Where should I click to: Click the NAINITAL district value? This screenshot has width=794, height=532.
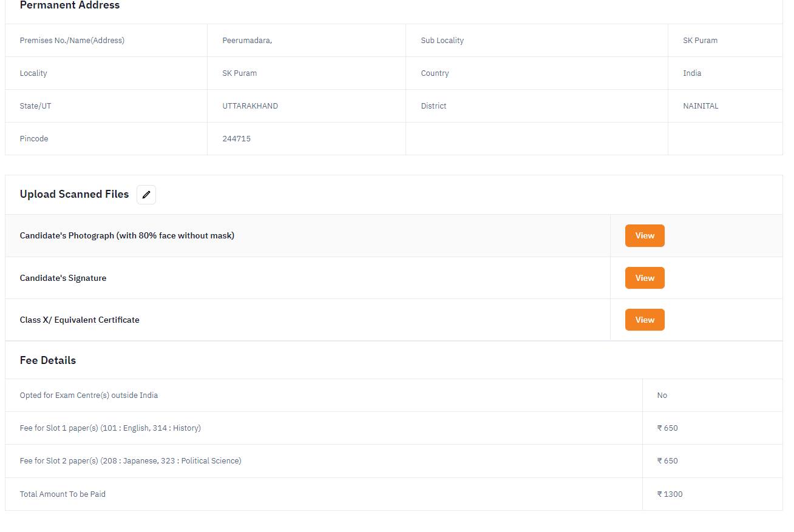[701, 106]
